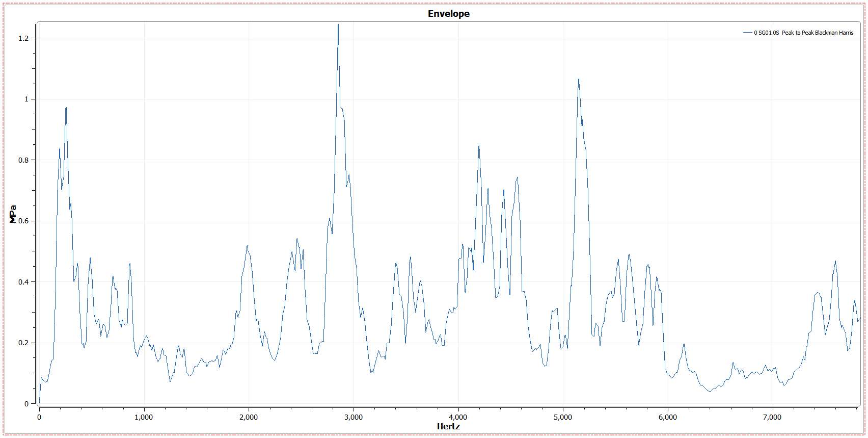Click the 1,000 x-axis tick label
Screen dimensions: 868x438
tap(144, 417)
